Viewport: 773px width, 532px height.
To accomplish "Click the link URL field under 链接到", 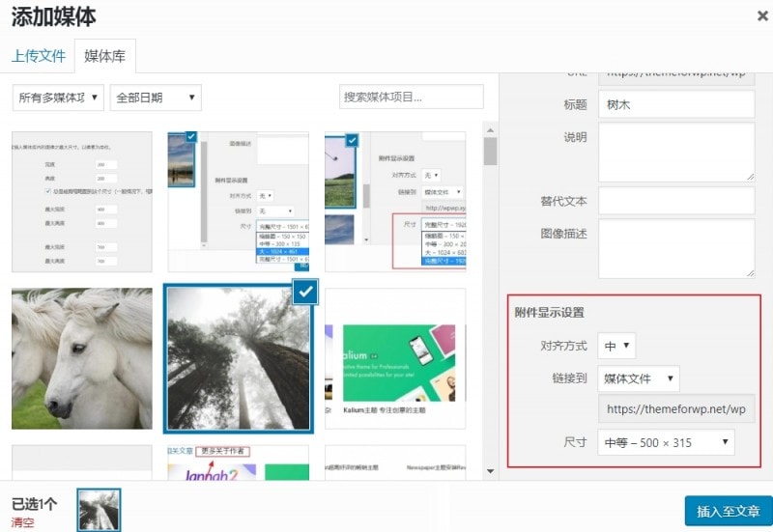I will 676,408.
